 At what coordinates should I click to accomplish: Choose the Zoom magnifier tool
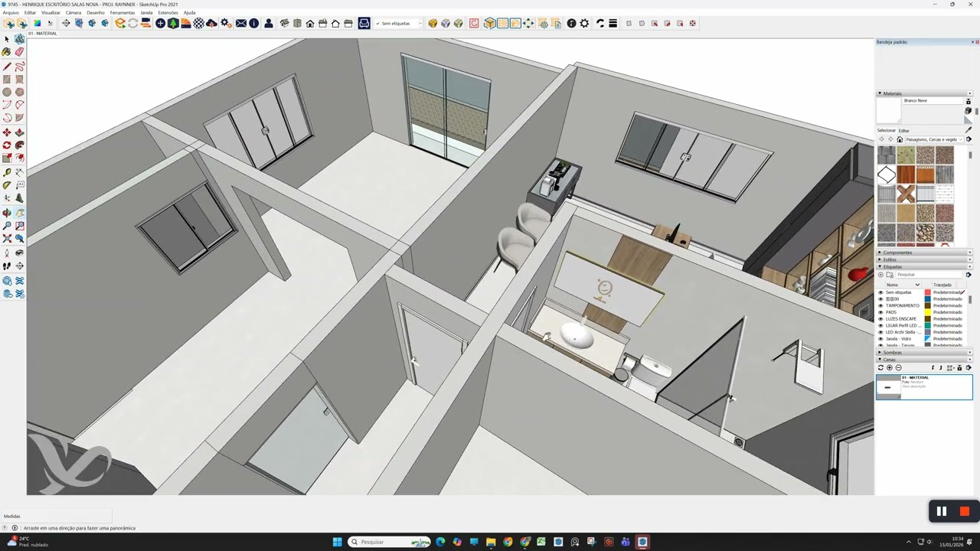(7, 226)
